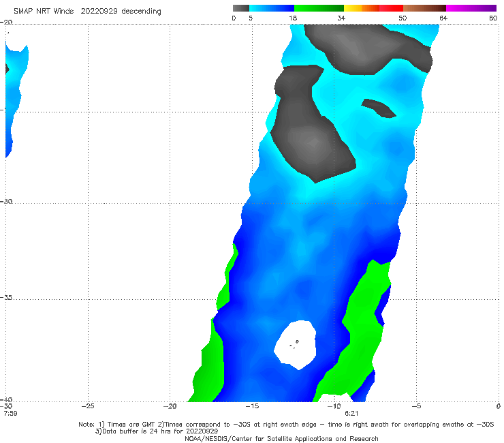Select the longitude axis label '-25'
The width and height of the screenshot is (504, 443).
(x=88, y=406)
